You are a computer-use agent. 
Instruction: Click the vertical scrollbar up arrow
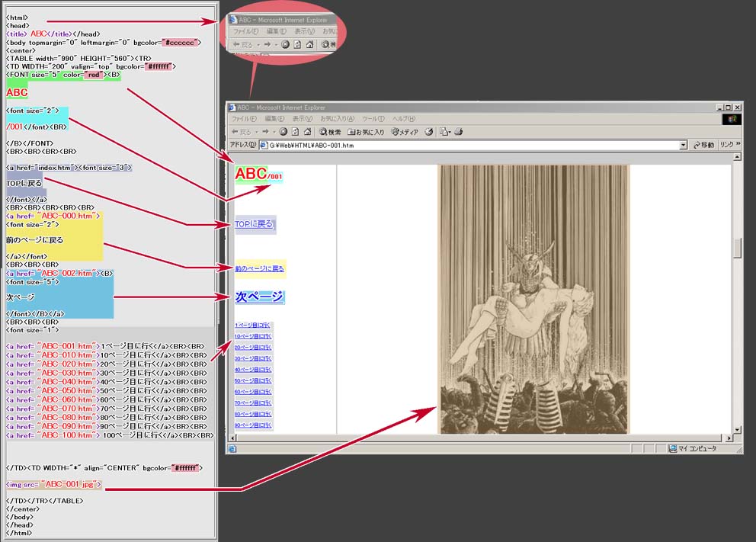click(737, 157)
